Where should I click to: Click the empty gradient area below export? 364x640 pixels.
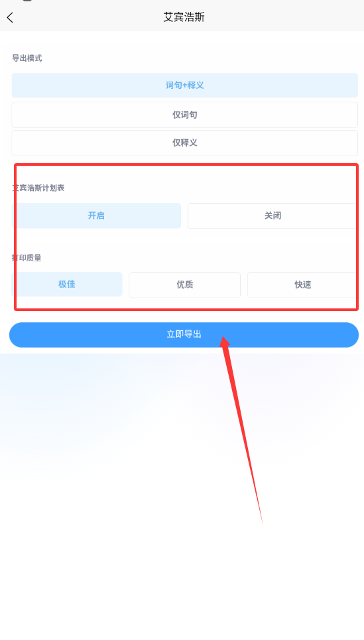pyautogui.click(x=182, y=490)
